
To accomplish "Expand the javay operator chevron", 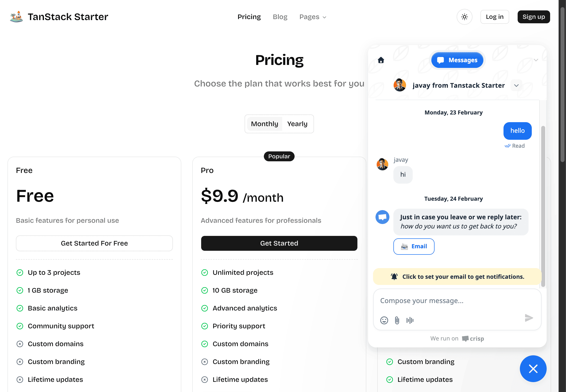I will click(516, 85).
